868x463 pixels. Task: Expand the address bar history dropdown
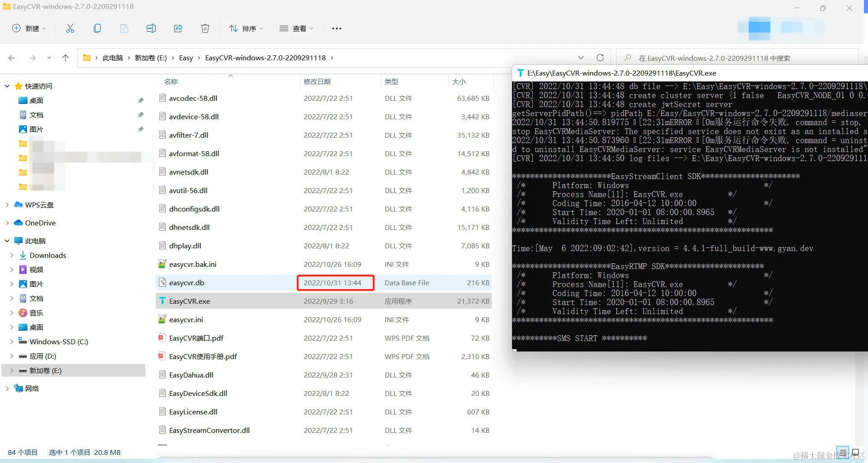tap(581, 58)
